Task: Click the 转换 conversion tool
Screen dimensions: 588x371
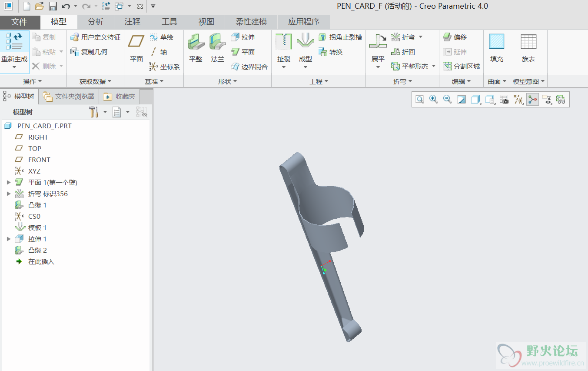Action: (x=331, y=52)
